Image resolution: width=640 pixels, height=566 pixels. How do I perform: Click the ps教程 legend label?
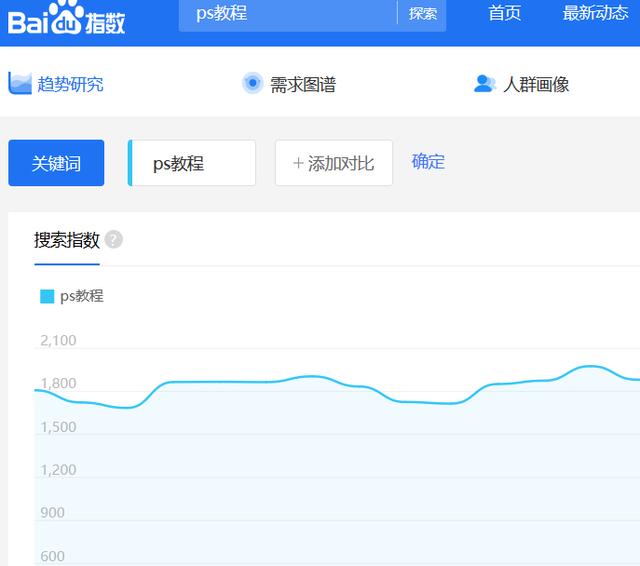(82, 296)
